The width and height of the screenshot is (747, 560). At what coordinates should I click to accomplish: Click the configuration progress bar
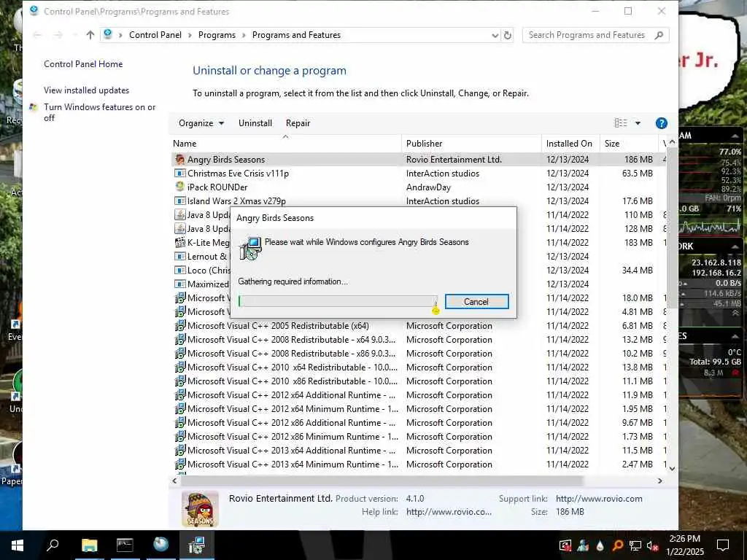[x=338, y=301]
